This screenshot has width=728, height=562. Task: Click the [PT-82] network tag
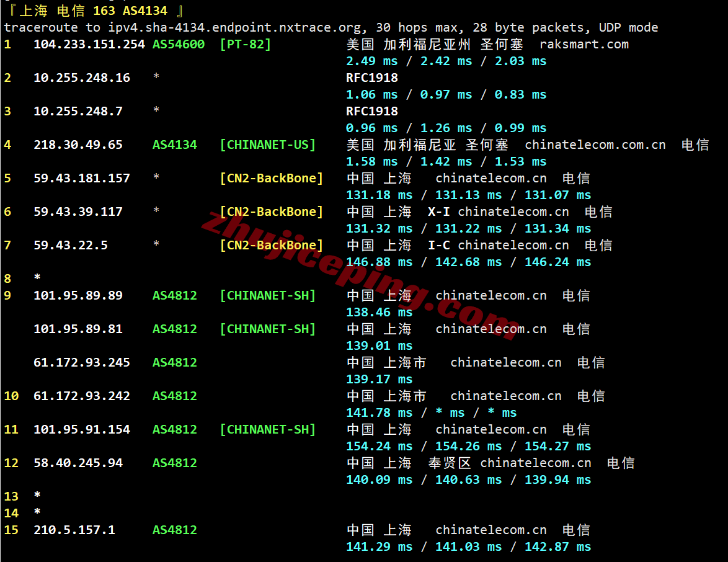coord(245,44)
